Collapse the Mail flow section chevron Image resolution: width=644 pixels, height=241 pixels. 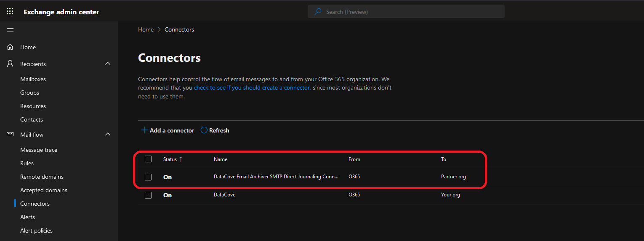pyautogui.click(x=108, y=134)
